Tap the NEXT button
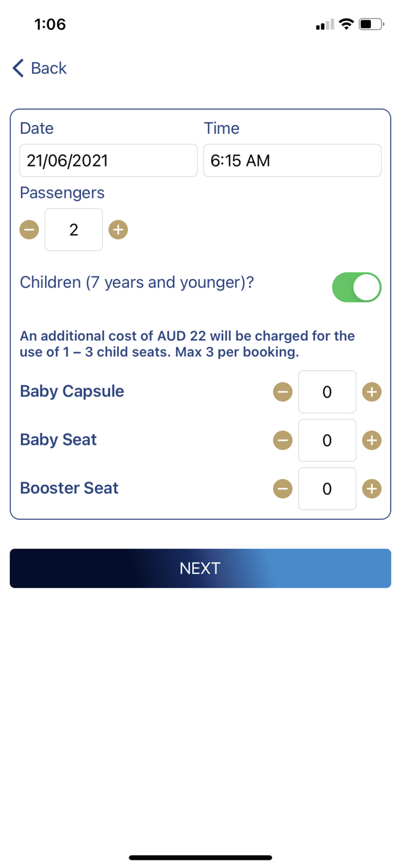 click(x=200, y=568)
